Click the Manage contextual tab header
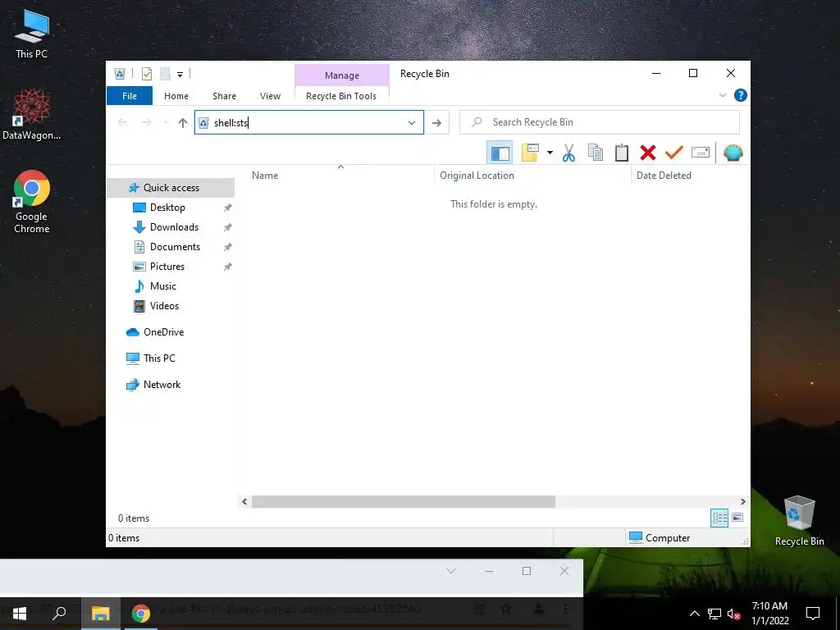 click(x=342, y=75)
